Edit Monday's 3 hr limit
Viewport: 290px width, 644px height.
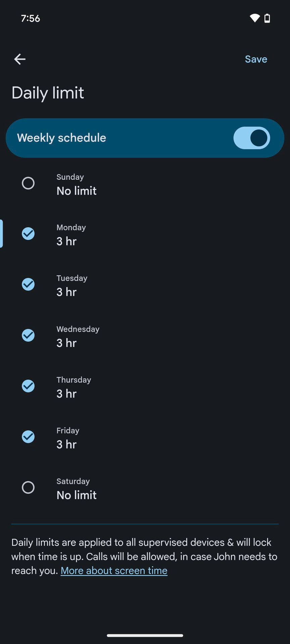click(66, 241)
